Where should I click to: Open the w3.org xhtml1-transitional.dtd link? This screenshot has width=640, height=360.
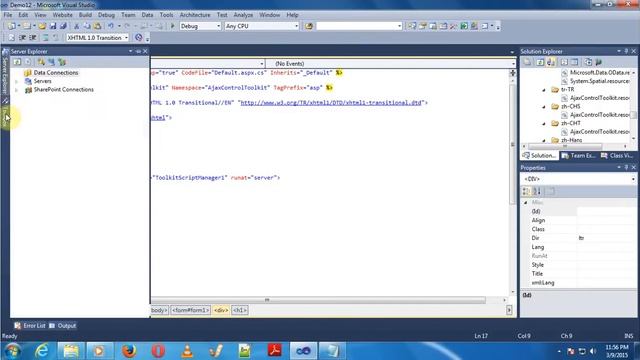click(x=331, y=103)
